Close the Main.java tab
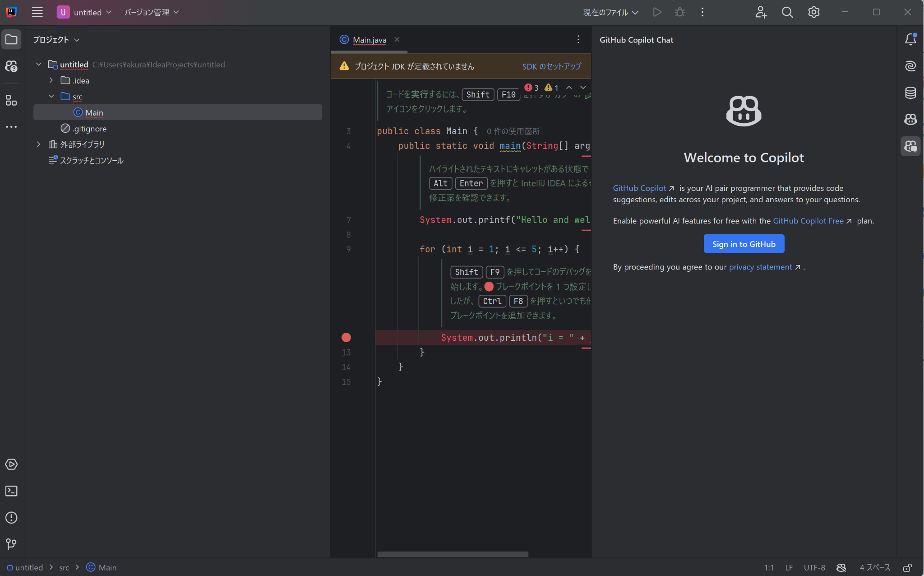 397,40
